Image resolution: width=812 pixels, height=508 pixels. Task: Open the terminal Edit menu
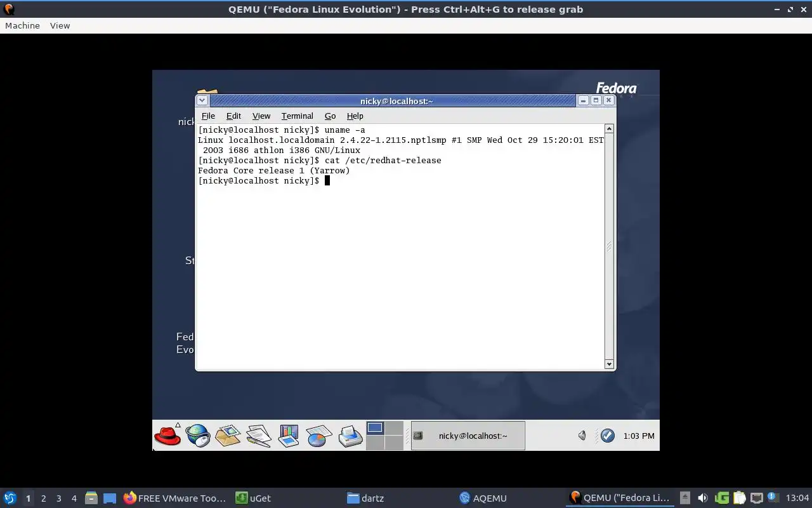[233, 116]
